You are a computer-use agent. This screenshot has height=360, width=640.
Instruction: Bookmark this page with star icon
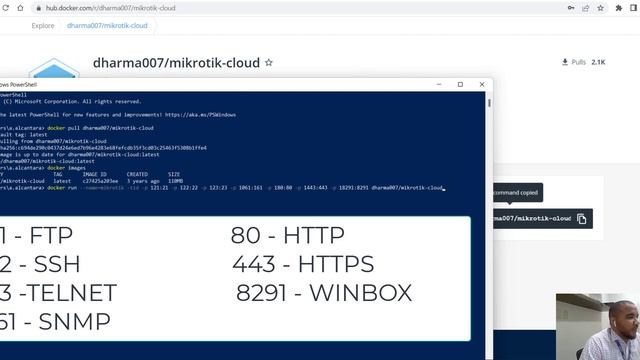(600, 8)
